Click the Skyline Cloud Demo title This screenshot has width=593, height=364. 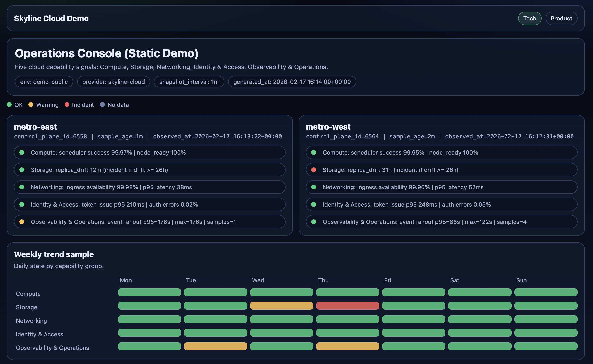pos(52,18)
